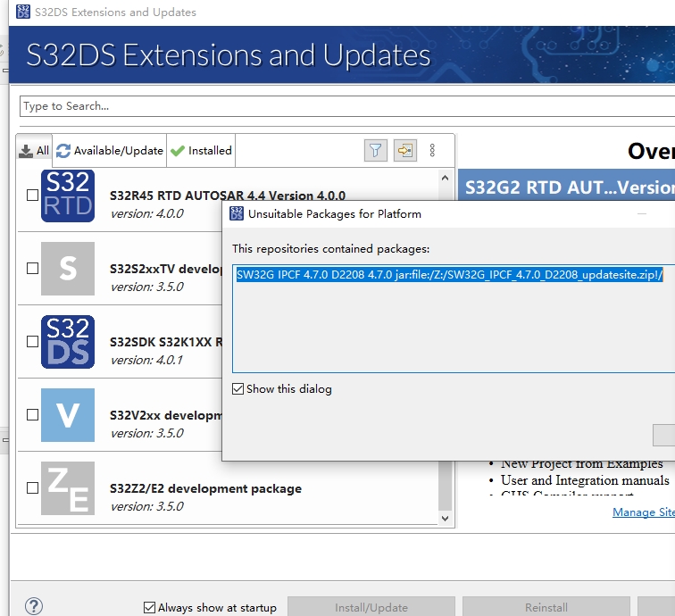This screenshot has width=675, height=616.
Task: Click the Type to Search field
Action: point(347,106)
